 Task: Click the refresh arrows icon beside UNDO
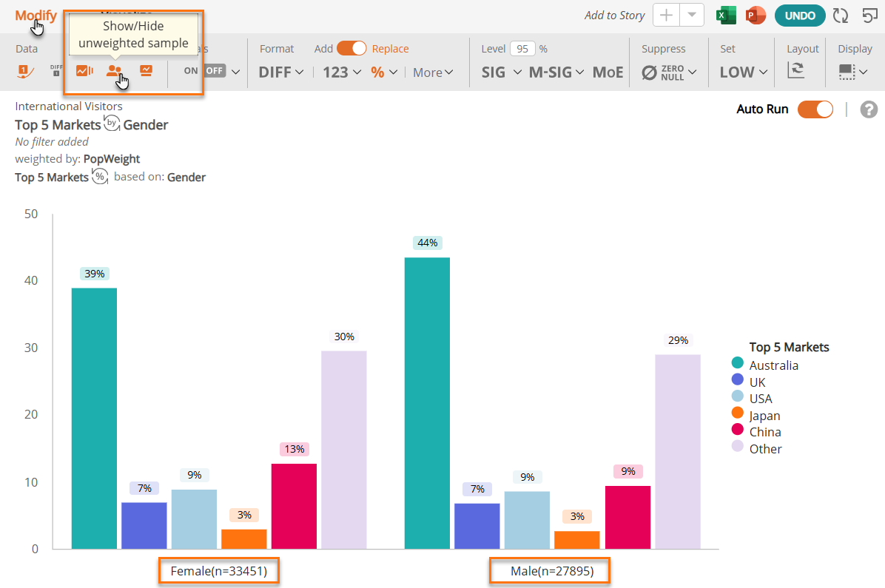pyautogui.click(x=841, y=16)
